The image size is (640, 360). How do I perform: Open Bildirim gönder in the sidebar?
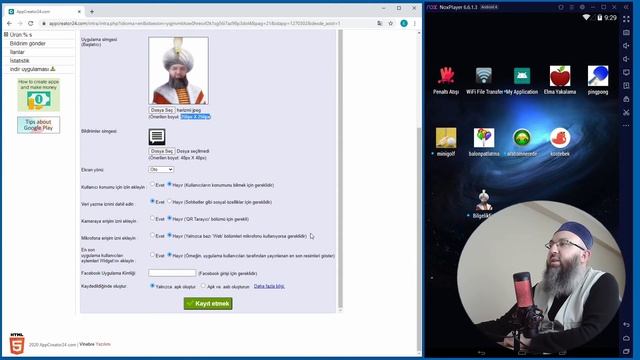coord(27,43)
